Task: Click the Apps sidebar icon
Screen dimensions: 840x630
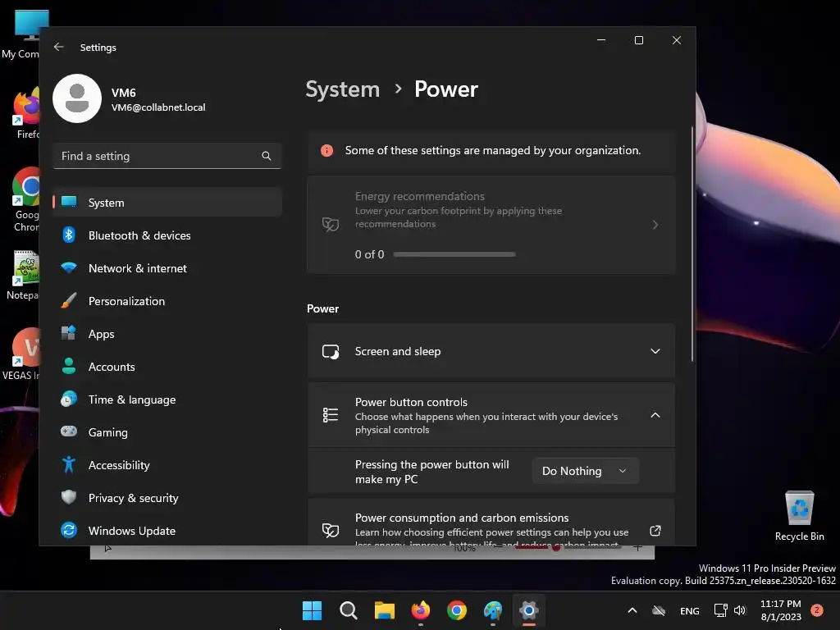Action: pyautogui.click(x=69, y=333)
